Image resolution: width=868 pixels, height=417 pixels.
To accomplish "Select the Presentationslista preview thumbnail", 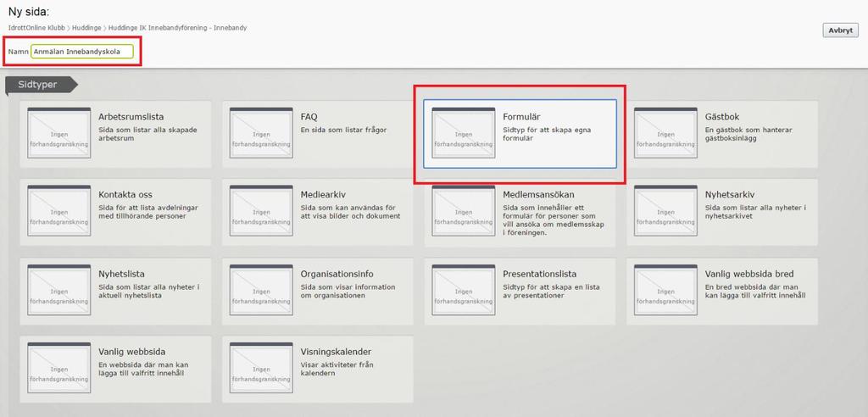I will 464,290.
